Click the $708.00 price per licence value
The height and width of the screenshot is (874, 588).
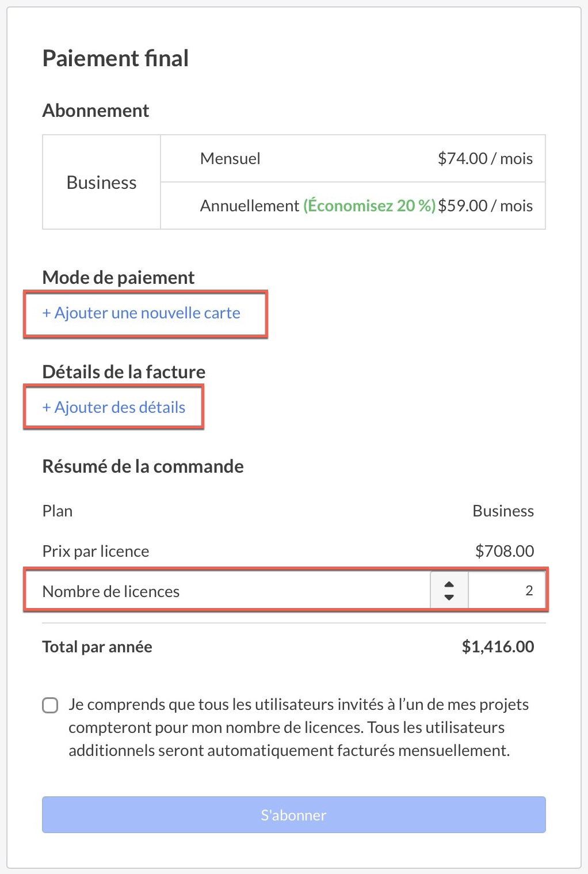(504, 551)
